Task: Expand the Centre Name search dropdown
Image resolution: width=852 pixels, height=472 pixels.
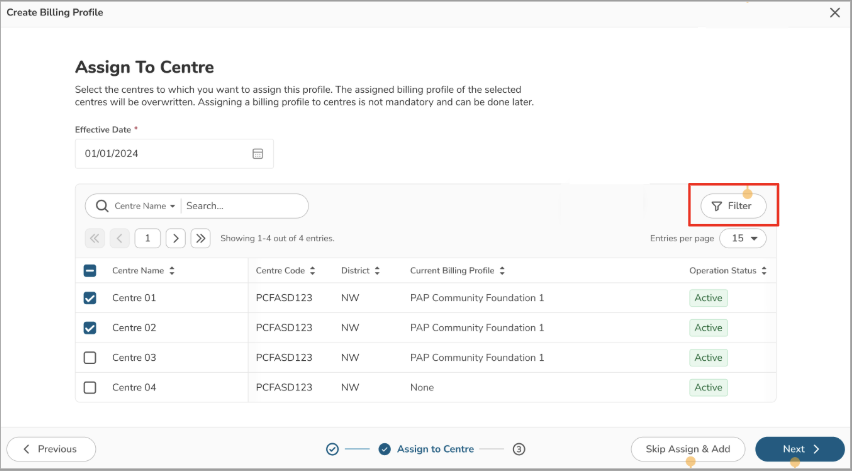Action: [x=145, y=206]
